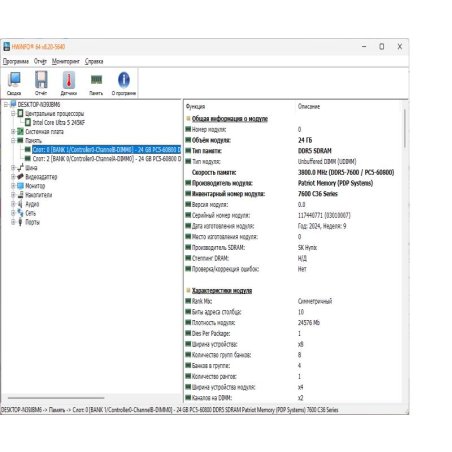Click the Год: 2024, Неделя: 9 value

(x=322, y=226)
